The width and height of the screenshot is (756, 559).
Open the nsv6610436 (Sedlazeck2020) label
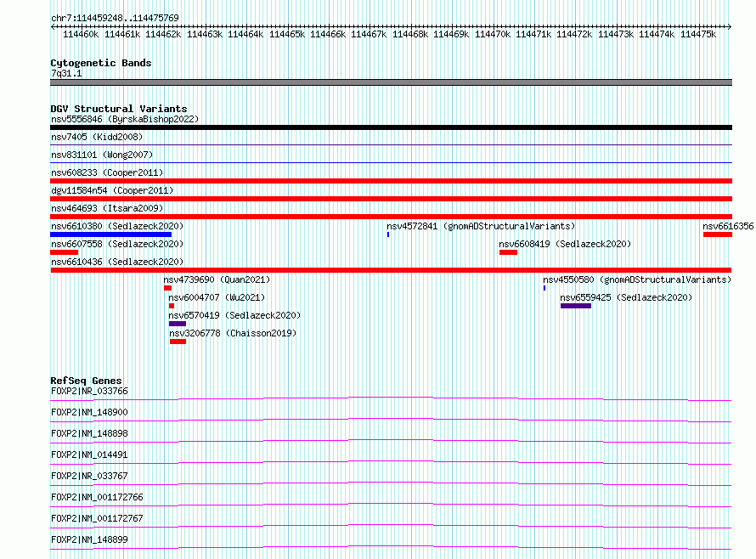coord(117,262)
